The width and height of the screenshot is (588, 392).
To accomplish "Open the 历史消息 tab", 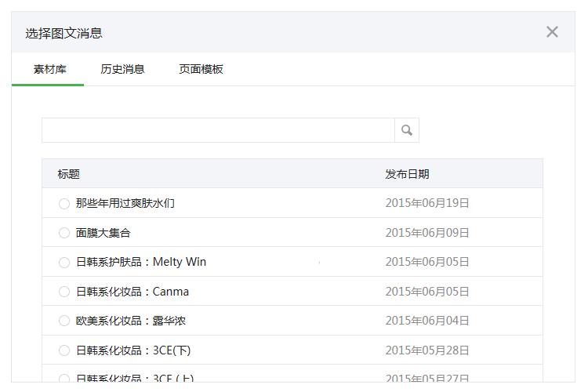I will coord(122,69).
